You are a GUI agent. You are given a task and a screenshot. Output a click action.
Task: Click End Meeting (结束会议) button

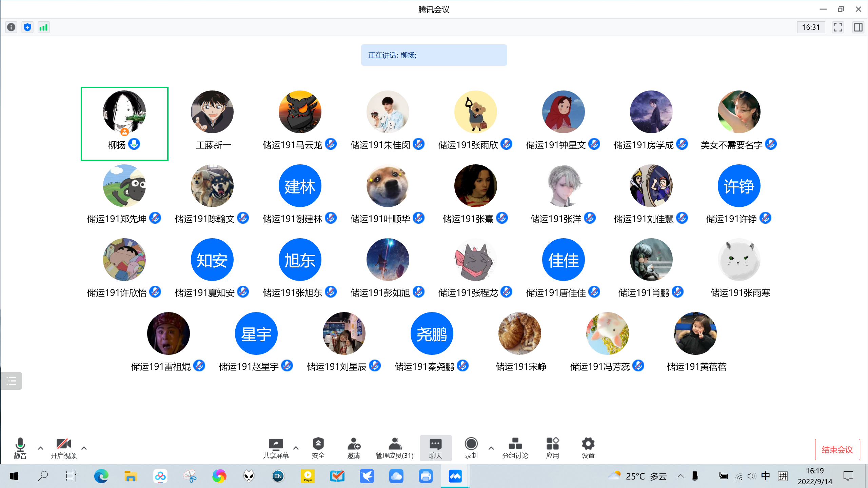coord(837,449)
